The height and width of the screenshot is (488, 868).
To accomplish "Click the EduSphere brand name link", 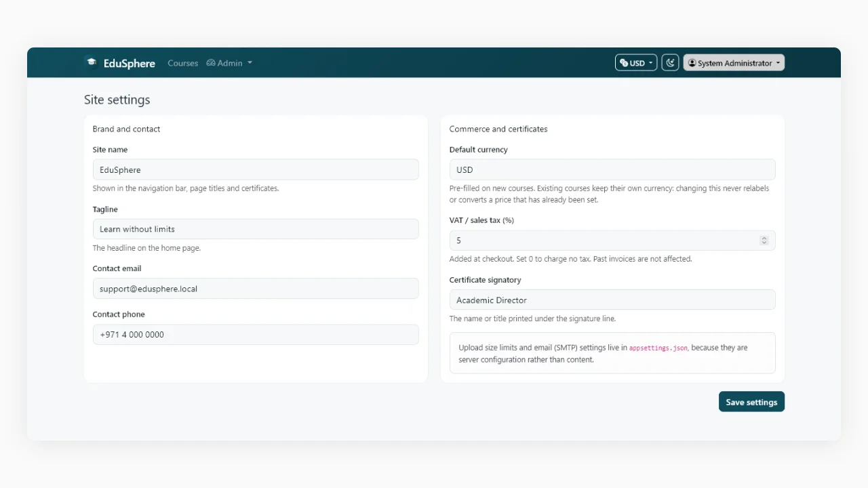I will tap(129, 63).
